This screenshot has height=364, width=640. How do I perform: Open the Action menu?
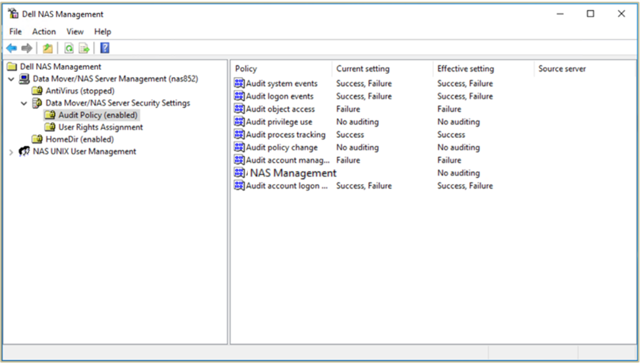point(44,32)
